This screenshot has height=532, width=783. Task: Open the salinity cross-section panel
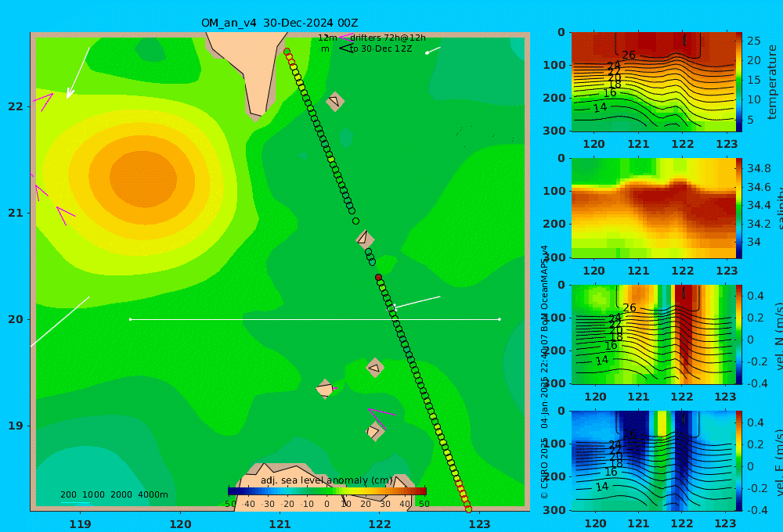[653, 208]
